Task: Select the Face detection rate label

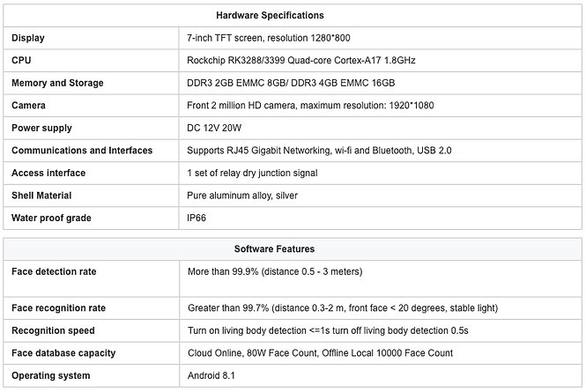Action: (x=54, y=271)
